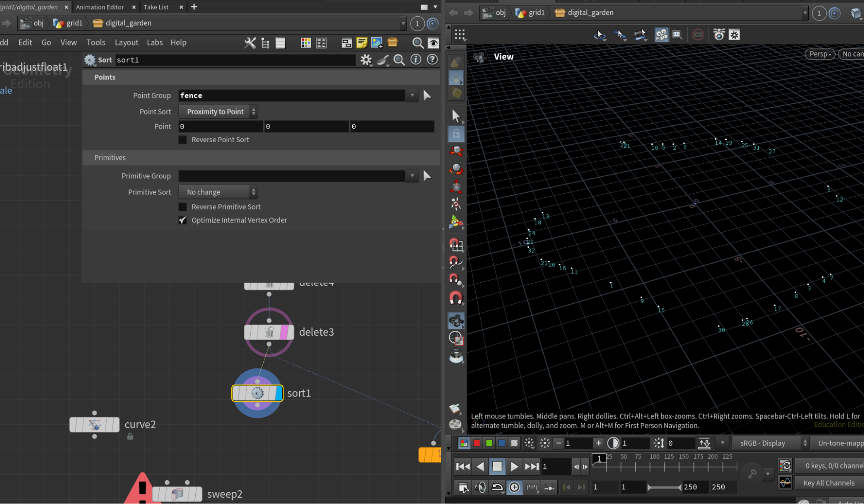Enable Reverse Point Sort checkbox

[x=182, y=140]
